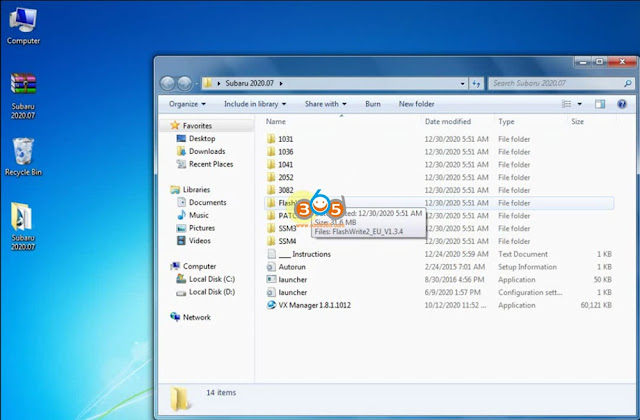The height and width of the screenshot is (420, 640).
Task: Click Subaru 2020.07 in address bar
Action: click(249, 83)
